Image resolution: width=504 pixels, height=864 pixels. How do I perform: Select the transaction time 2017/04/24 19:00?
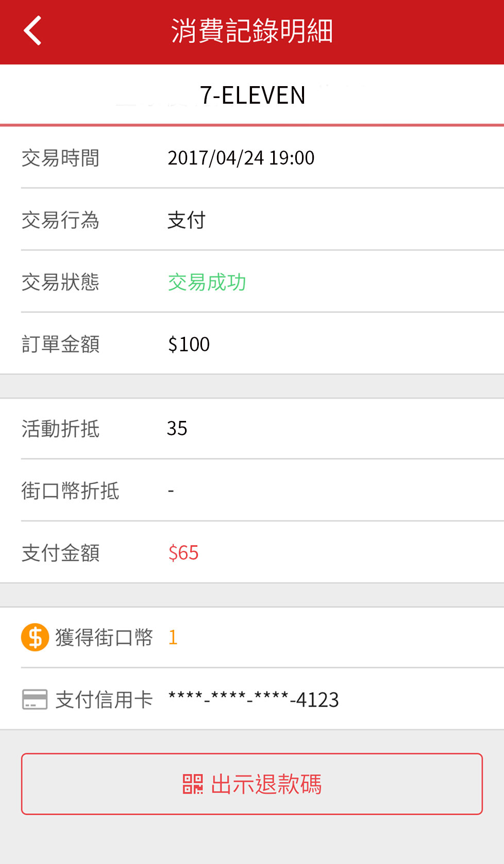coord(241,158)
